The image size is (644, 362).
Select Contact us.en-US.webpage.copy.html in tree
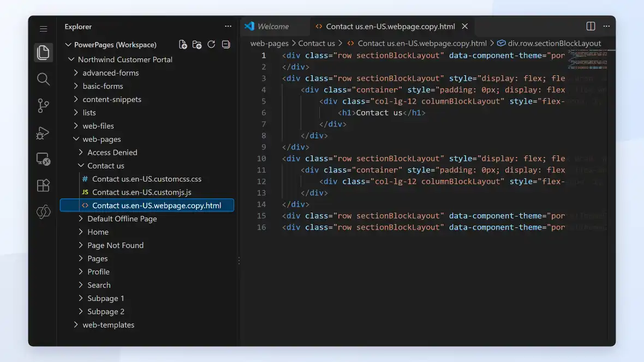tap(147, 205)
